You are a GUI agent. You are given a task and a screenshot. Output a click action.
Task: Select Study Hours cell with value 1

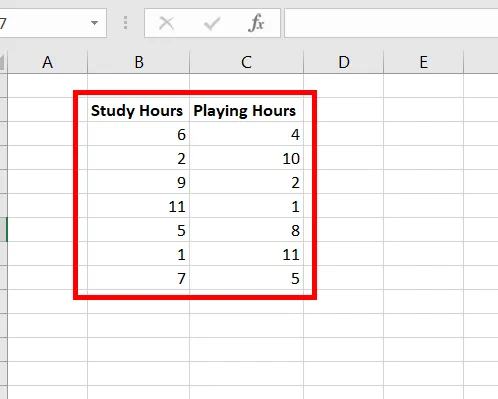(x=139, y=254)
